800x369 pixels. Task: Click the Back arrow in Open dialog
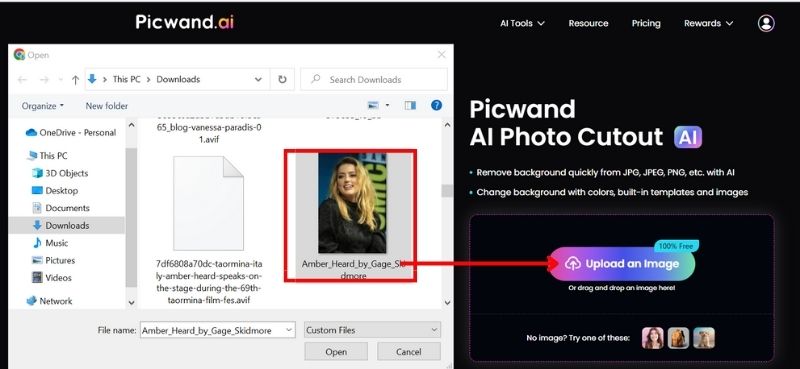(22, 80)
